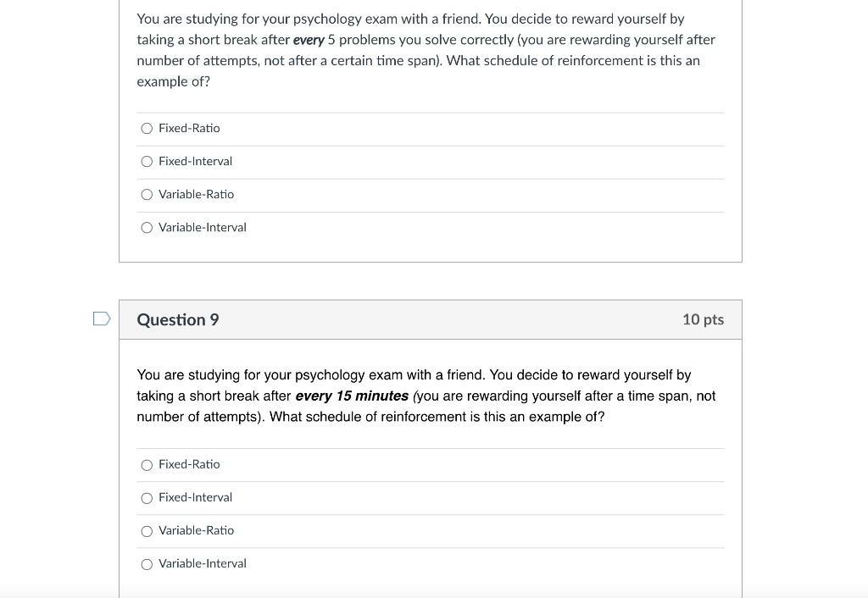The height and width of the screenshot is (598, 868).
Task: Click Variable-Interval label text under the 5 problems question
Action: coord(203,227)
